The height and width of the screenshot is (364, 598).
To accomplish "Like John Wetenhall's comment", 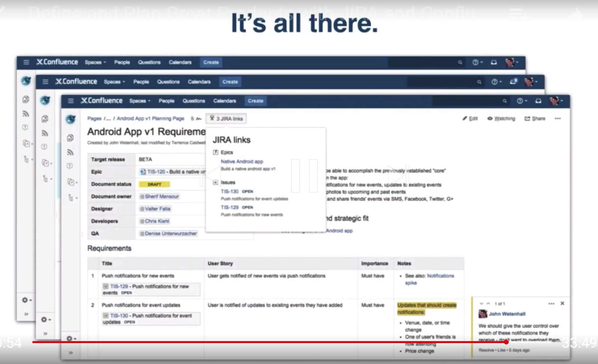I will [x=501, y=350].
